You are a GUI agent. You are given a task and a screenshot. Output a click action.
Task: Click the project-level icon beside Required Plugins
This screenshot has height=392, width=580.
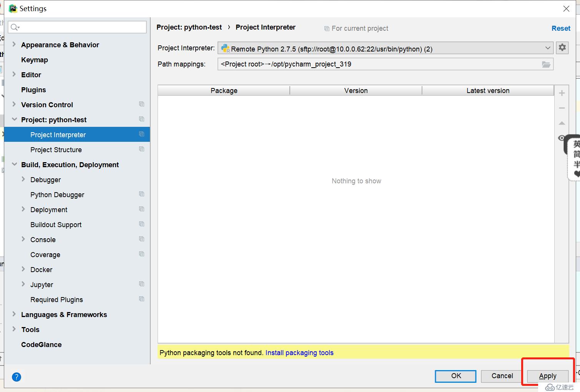(141, 299)
